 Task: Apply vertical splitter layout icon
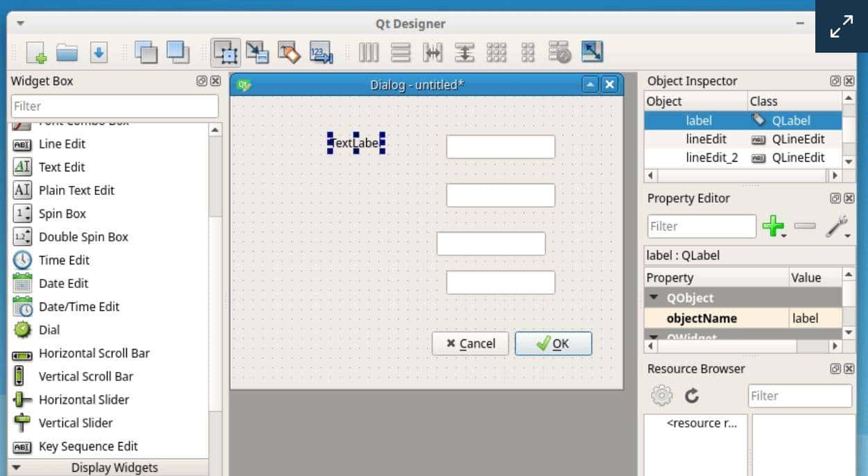(465, 52)
